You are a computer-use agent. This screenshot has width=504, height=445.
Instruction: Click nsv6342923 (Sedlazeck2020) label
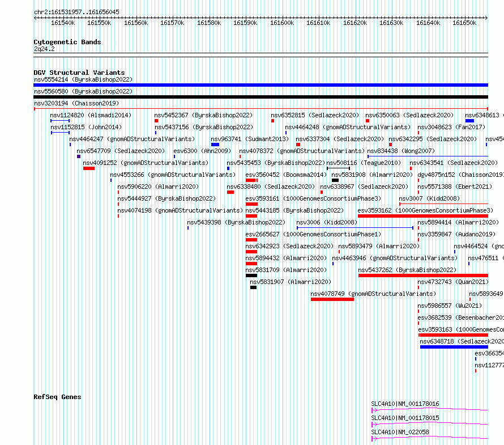[289, 246]
